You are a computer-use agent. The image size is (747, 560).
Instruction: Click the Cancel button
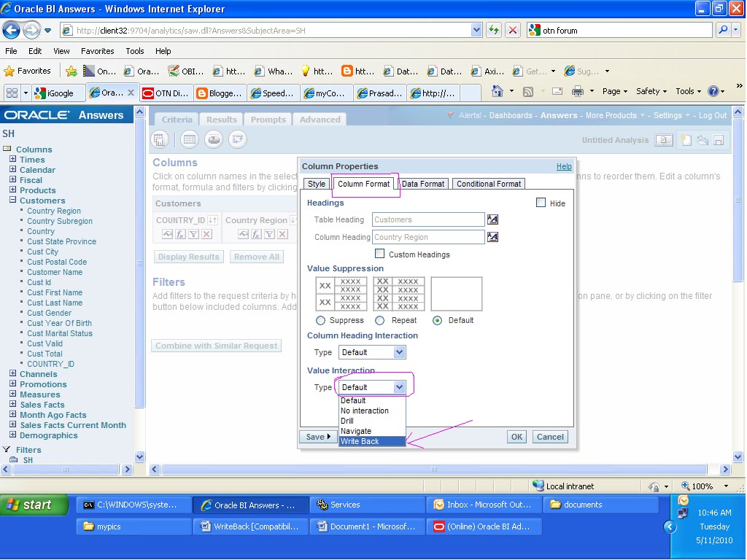550,437
